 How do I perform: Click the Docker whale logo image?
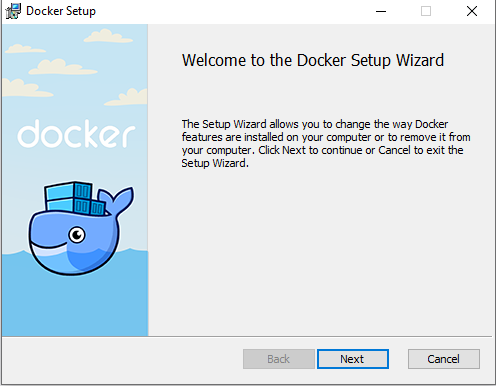pos(81,228)
